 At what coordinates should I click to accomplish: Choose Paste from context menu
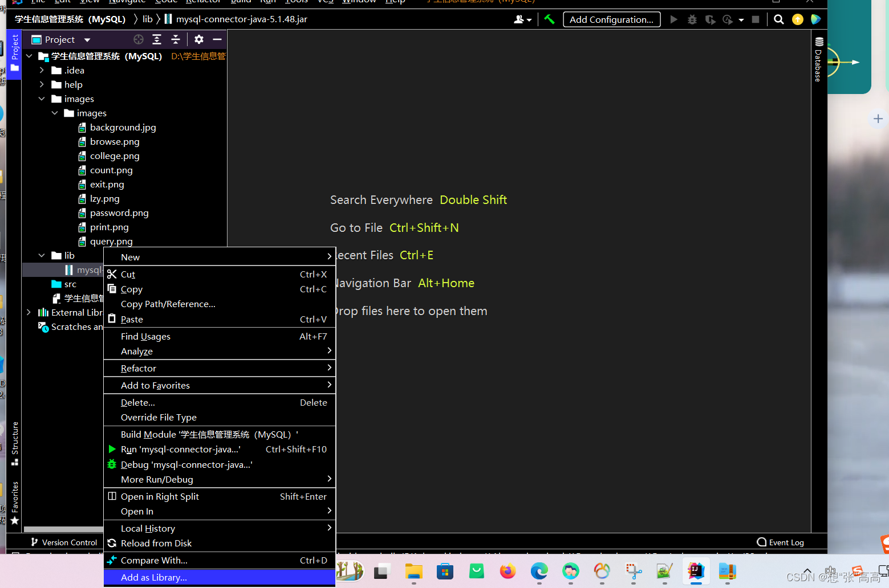point(219,319)
